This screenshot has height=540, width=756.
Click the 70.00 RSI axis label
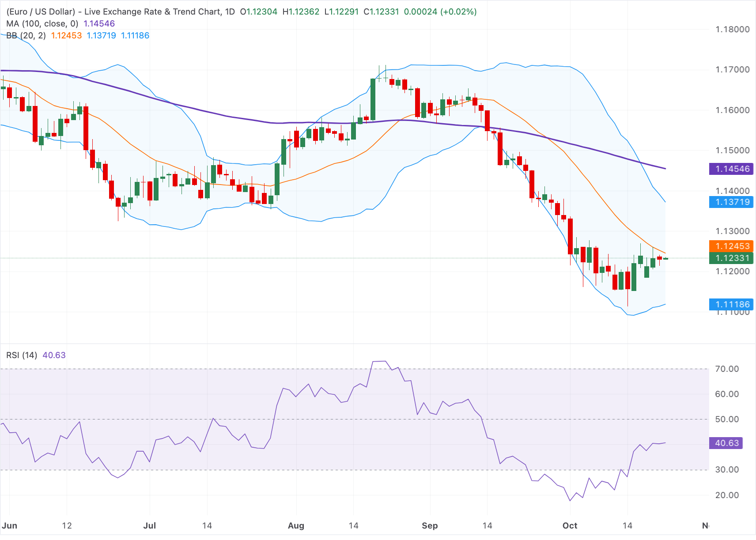[727, 369]
